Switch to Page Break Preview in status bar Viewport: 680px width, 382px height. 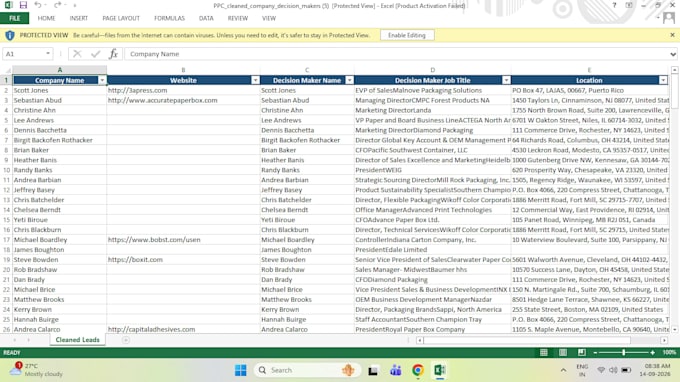[x=582, y=353]
